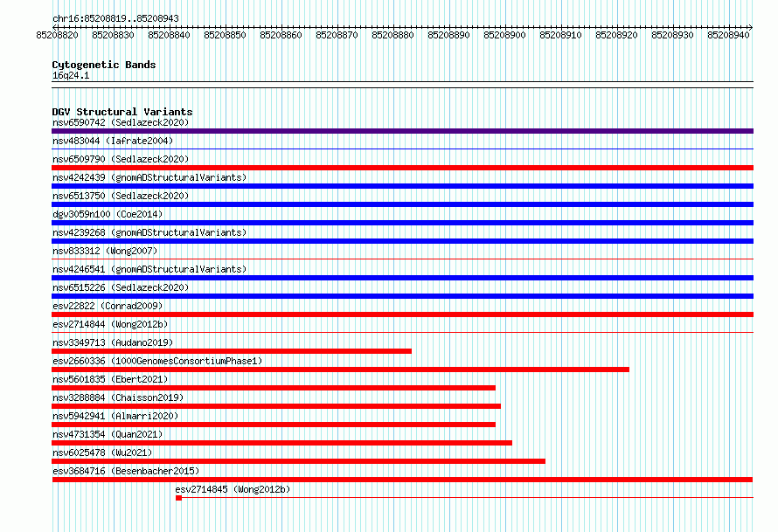Image resolution: width=778 pixels, height=532 pixels.
Task: Click ruler position 85208840
Action: [x=170, y=35]
